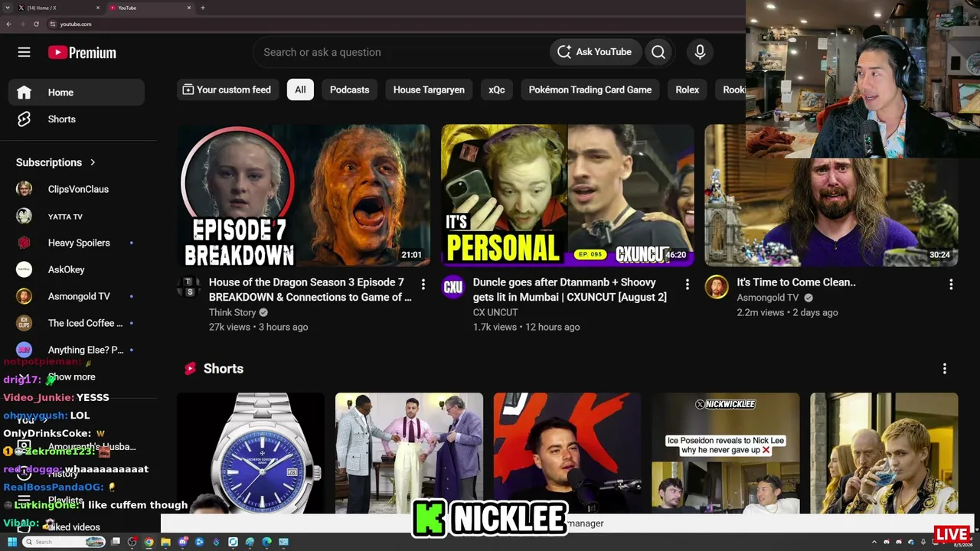Select the YouTube browser tab
Viewport: 980px width, 551px height.
[x=150, y=8]
